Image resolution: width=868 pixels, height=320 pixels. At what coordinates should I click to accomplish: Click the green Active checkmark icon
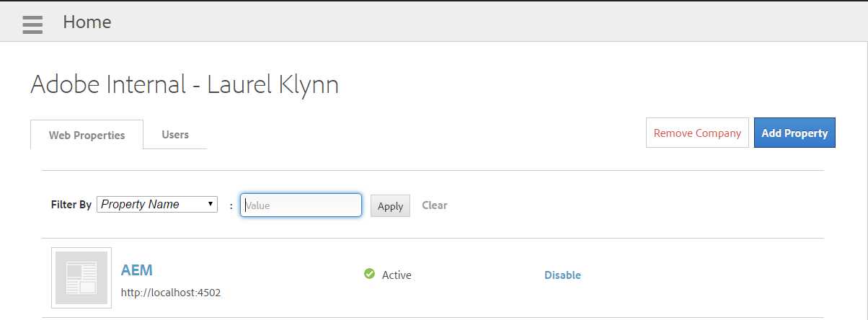(x=370, y=274)
